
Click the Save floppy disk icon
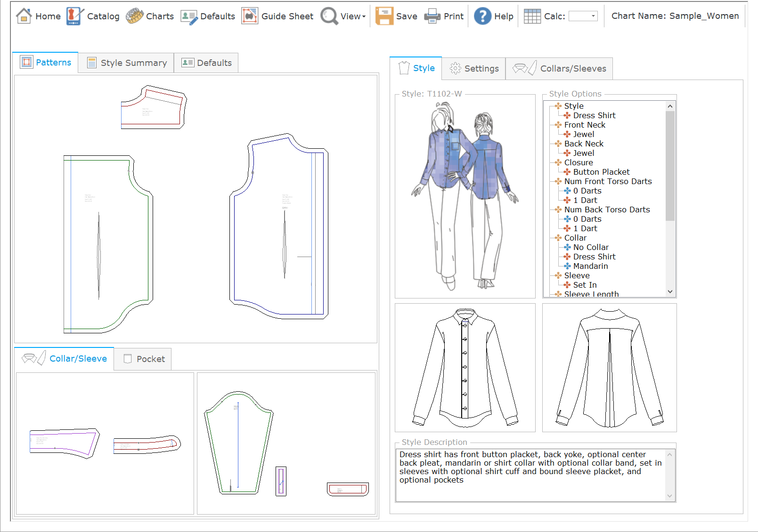point(384,16)
